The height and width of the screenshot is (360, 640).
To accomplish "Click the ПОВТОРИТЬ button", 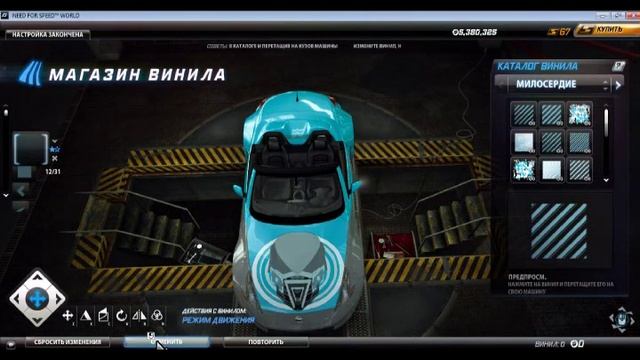I will click(266, 342).
